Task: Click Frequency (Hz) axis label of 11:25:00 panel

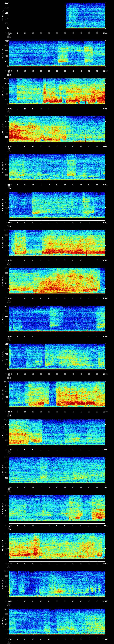Action: point(3,621)
